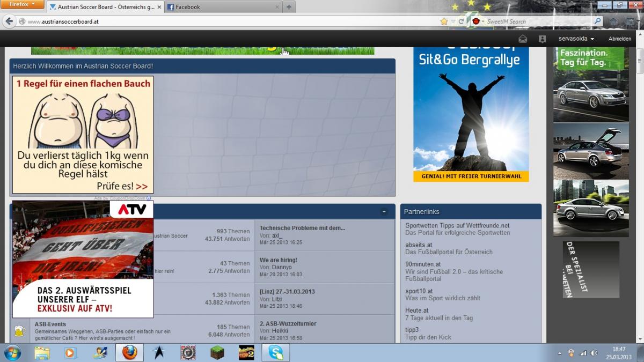
Task: Click the site identity globe icon
Action: coord(22,21)
